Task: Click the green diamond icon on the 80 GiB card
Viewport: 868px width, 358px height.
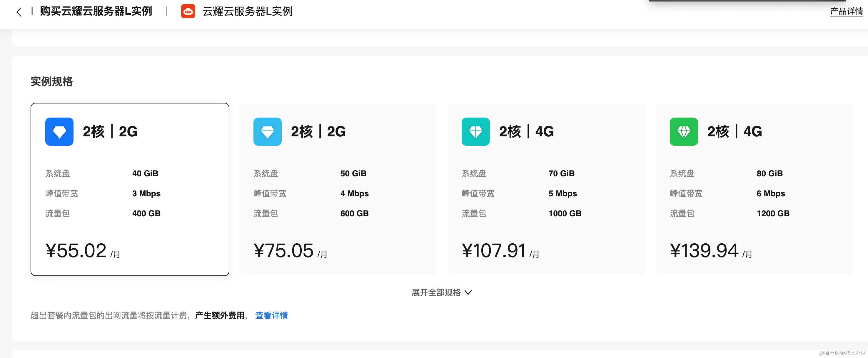Action: click(x=683, y=132)
